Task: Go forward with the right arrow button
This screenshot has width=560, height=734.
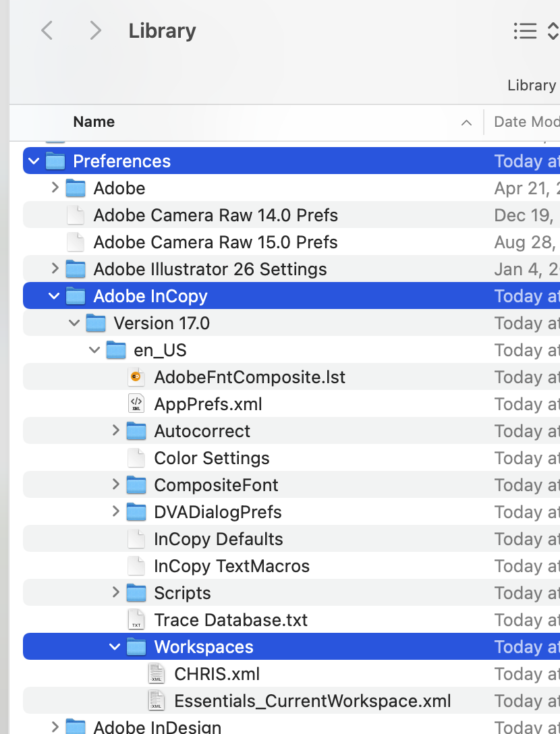Action: [95, 30]
